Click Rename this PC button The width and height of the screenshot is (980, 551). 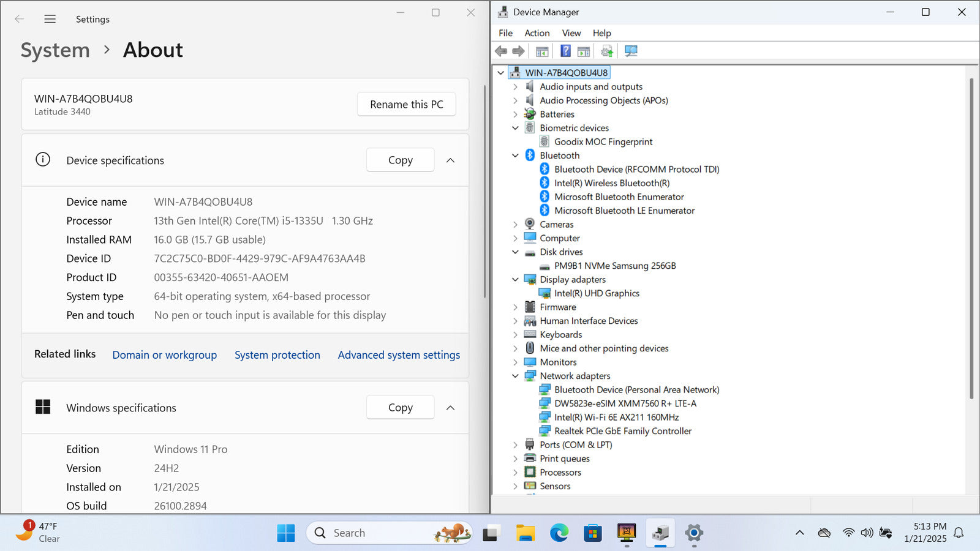tap(407, 105)
